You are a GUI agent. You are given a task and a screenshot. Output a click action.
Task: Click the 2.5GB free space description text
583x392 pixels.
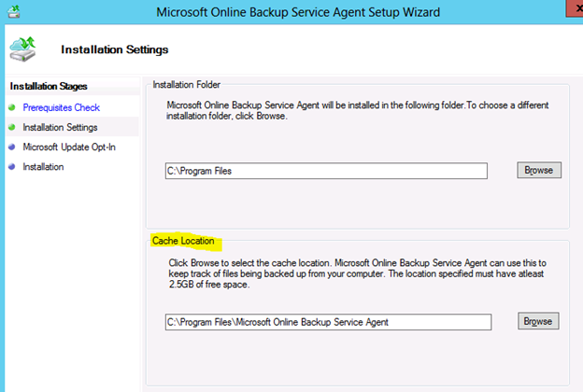pos(357,273)
